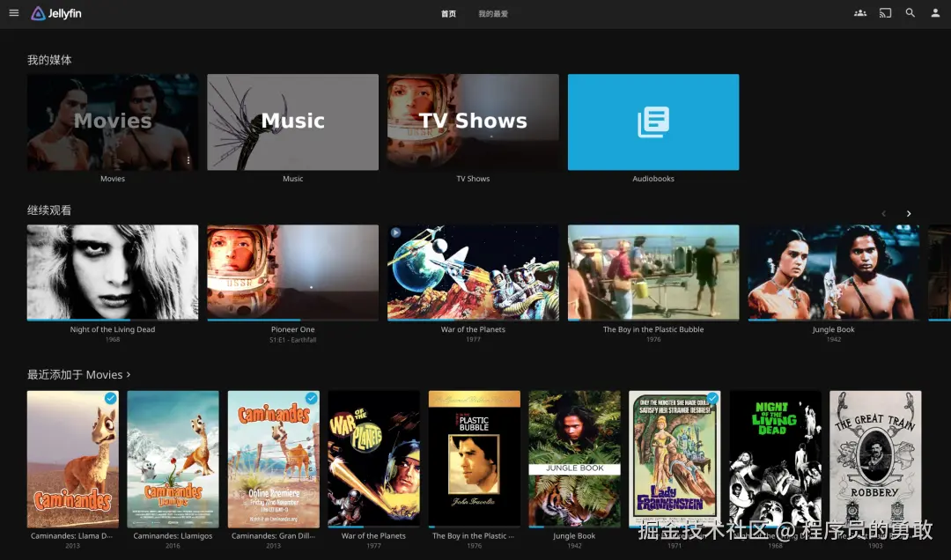Resume Pioneer One episode thumbnail
This screenshot has height=560, width=951.
tap(292, 272)
